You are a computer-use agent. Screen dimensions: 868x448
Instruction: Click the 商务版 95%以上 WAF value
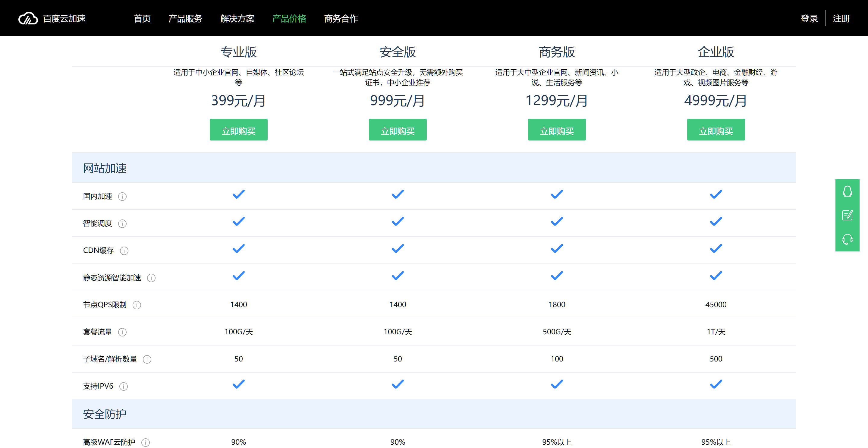(x=557, y=442)
